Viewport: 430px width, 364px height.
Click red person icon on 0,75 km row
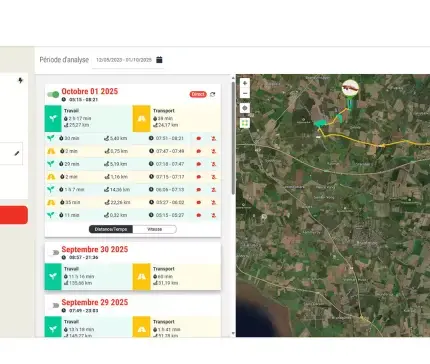pos(214,151)
